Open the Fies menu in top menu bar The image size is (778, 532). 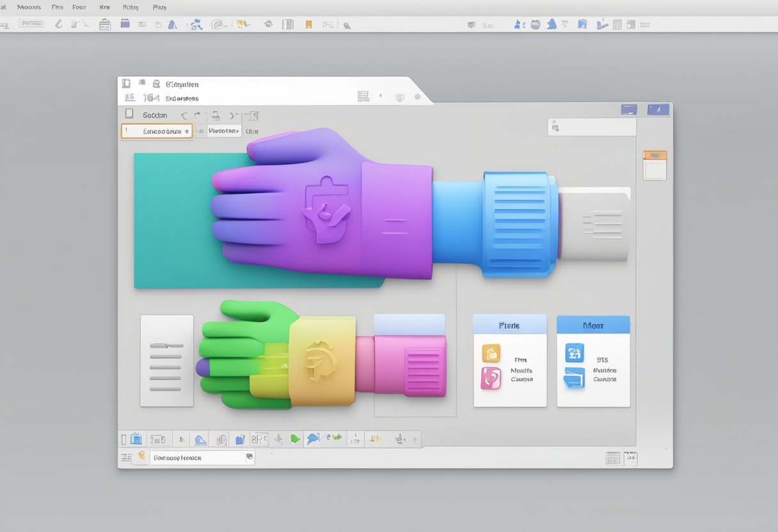click(x=57, y=8)
